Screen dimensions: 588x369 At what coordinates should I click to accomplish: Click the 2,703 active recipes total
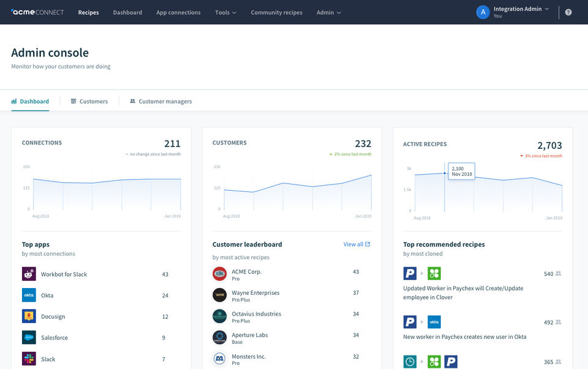click(x=550, y=145)
